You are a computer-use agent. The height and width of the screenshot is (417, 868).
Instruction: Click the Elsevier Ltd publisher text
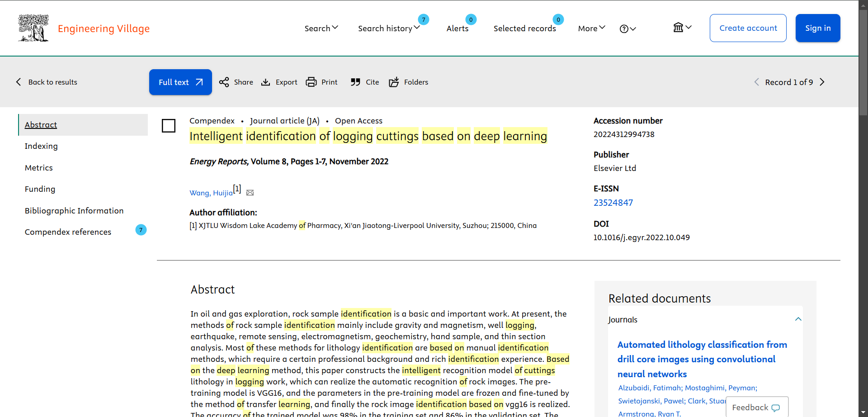coord(615,168)
